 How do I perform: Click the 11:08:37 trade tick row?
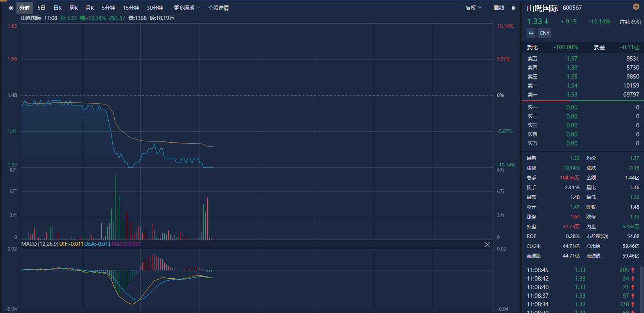581,296
